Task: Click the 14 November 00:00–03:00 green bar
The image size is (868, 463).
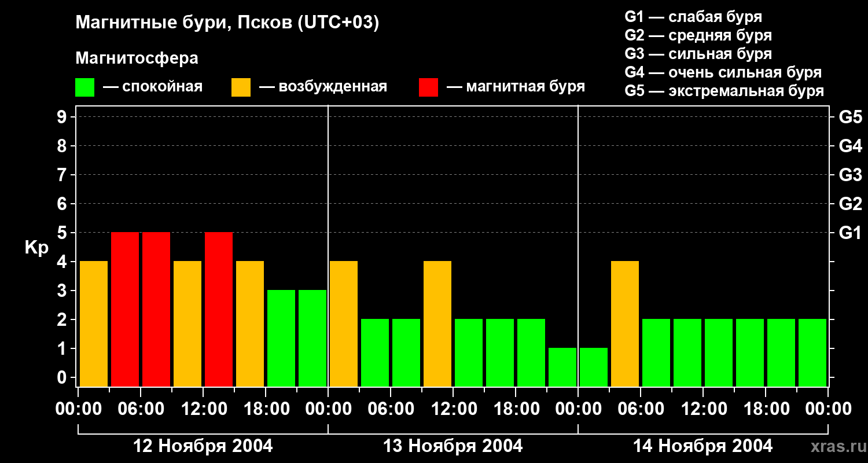Action: [594, 367]
